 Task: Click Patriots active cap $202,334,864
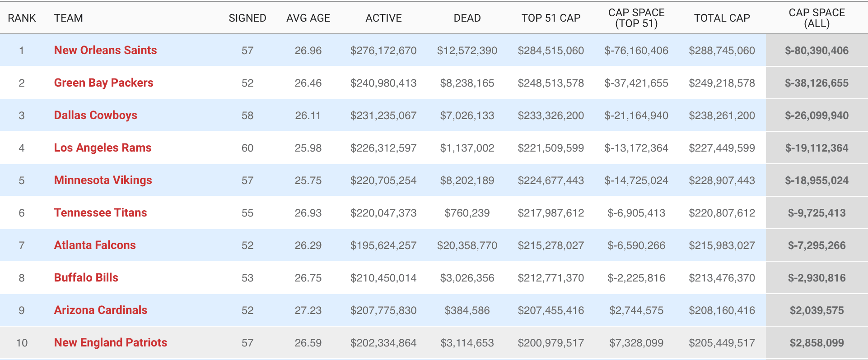383,343
